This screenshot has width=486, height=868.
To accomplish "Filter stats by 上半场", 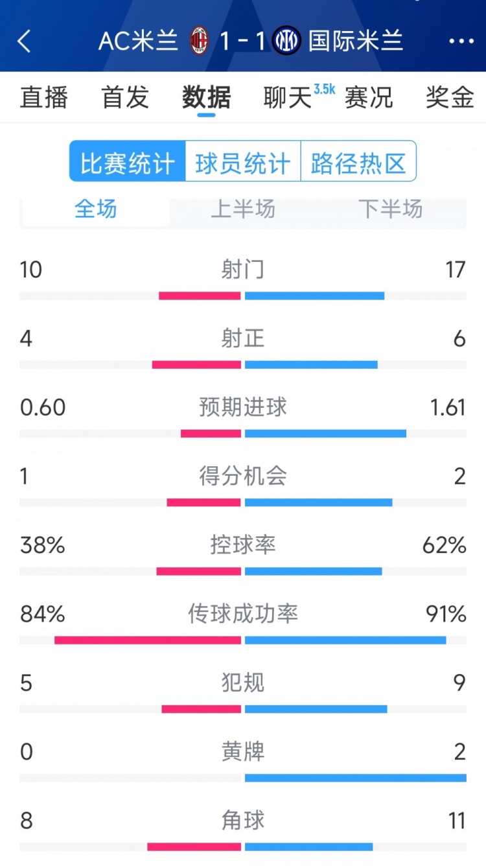I will click(x=243, y=209).
